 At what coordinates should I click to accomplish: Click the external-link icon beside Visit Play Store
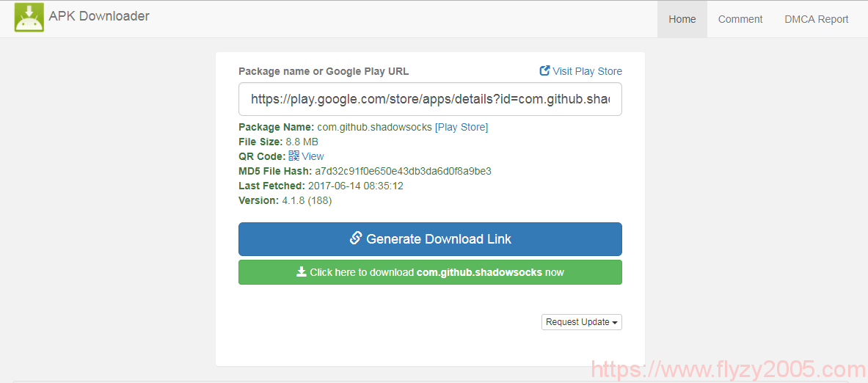tap(544, 71)
